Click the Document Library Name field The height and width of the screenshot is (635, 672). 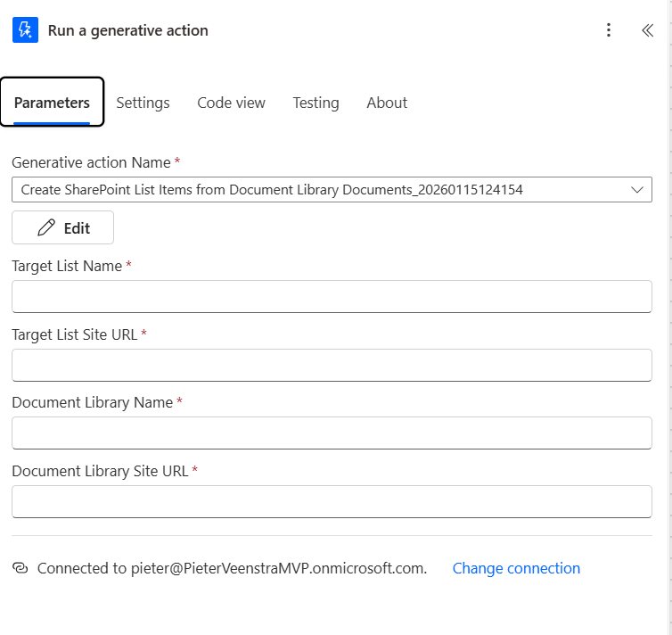pos(332,433)
